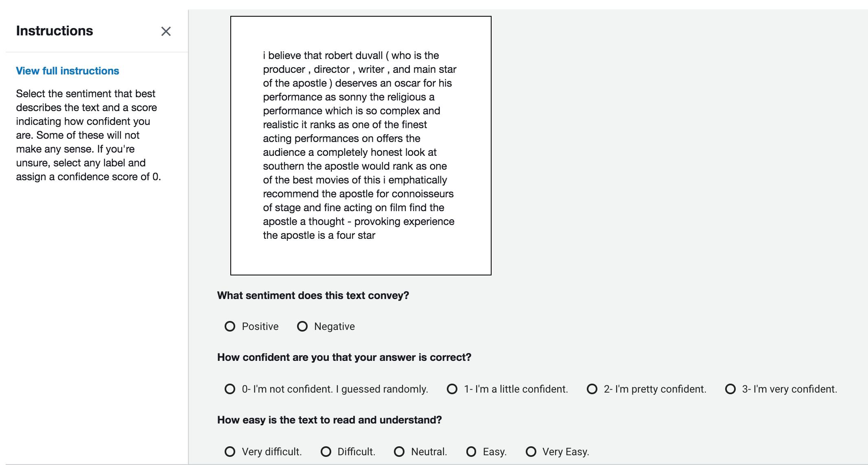Click the confidence question heading
868x465 pixels.
point(344,357)
